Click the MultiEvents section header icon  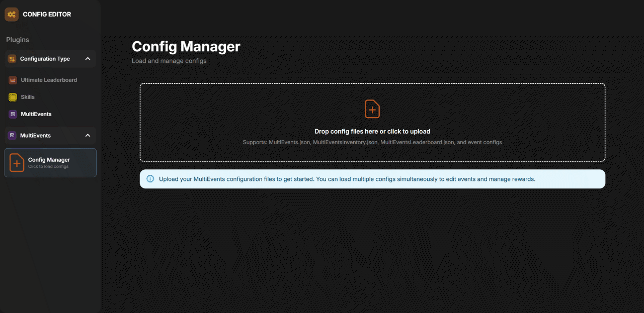(12, 136)
